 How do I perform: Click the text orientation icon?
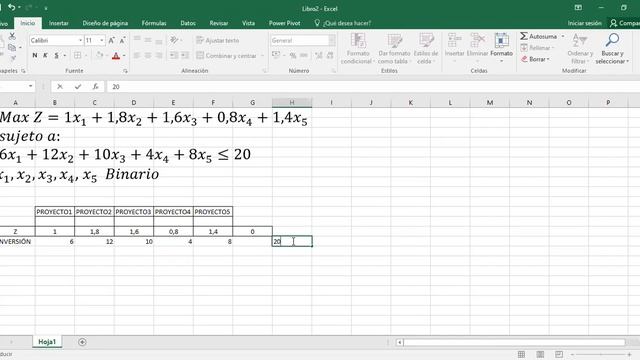174,40
